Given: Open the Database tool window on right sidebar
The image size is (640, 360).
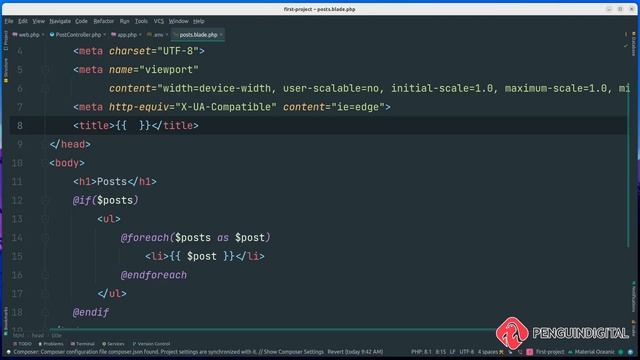Looking at the screenshot, I should pos(634,44).
